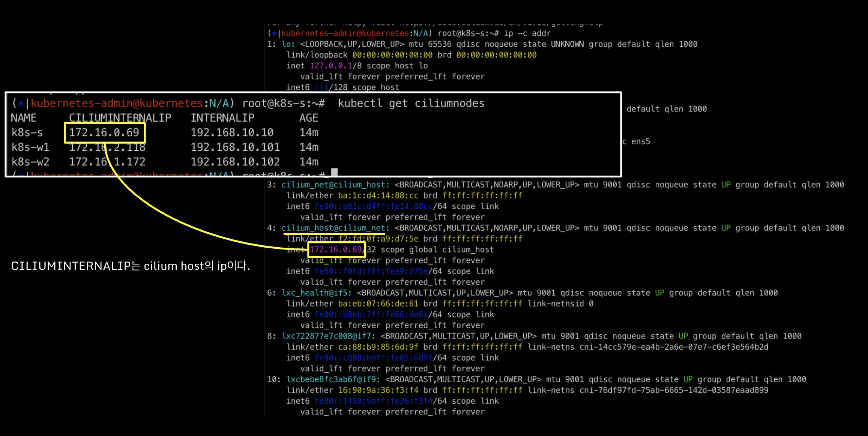Click the k8s-w1 node name
Viewport: 868px width, 436px height.
(x=30, y=147)
